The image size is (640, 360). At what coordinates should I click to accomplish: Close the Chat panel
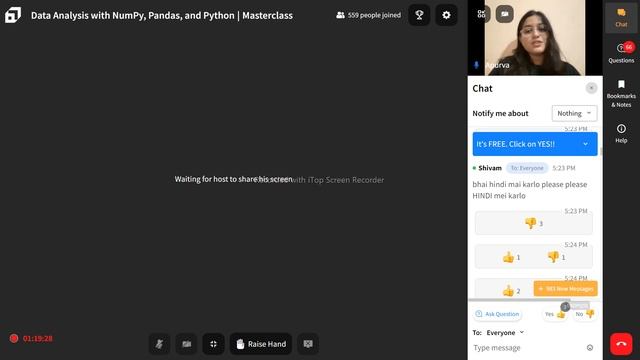point(591,88)
